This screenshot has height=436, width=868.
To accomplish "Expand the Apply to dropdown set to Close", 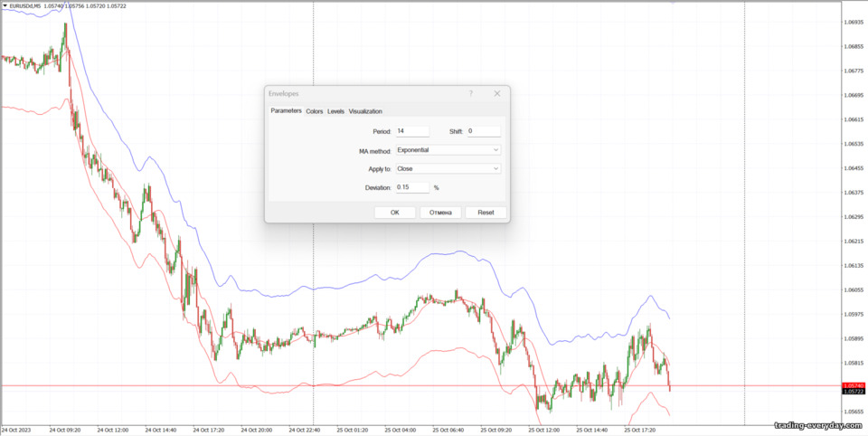I will [x=448, y=168].
